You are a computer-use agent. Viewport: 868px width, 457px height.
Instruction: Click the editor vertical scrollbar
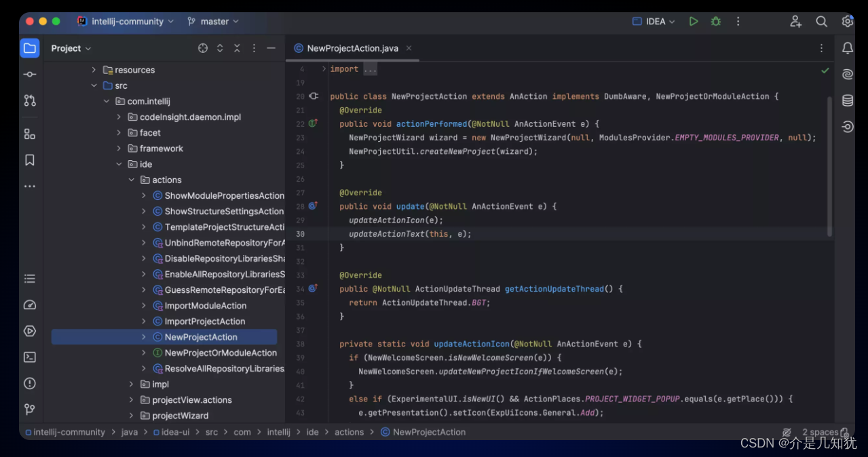coord(830,166)
